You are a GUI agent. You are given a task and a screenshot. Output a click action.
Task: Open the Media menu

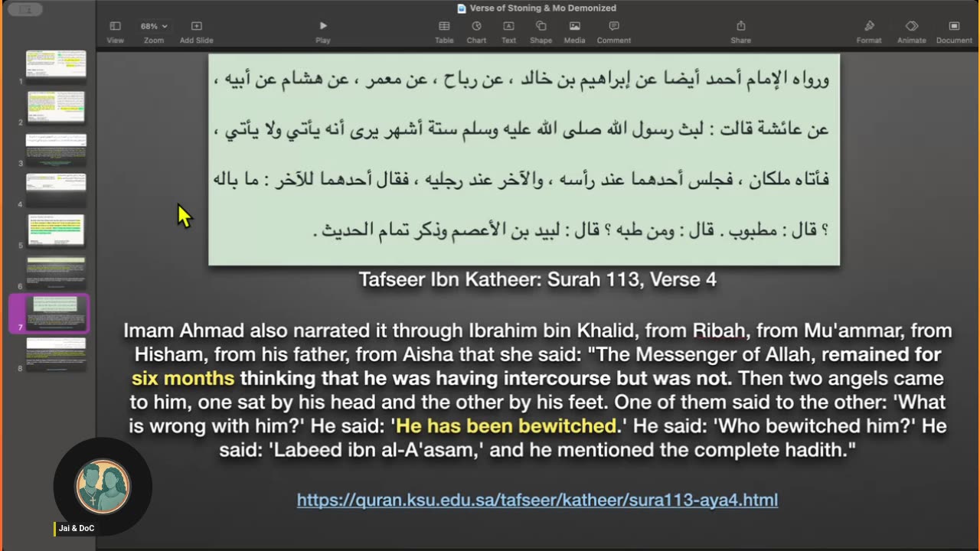point(574,31)
